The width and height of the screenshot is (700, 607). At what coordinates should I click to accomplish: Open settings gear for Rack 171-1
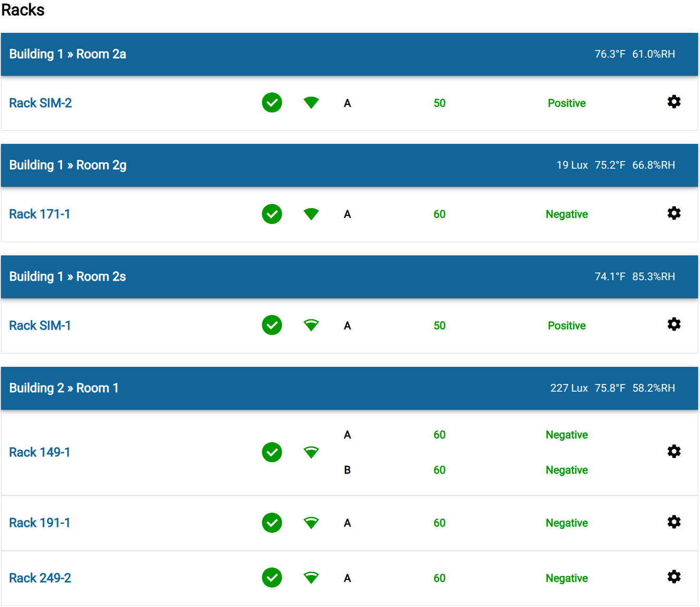[x=674, y=213]
